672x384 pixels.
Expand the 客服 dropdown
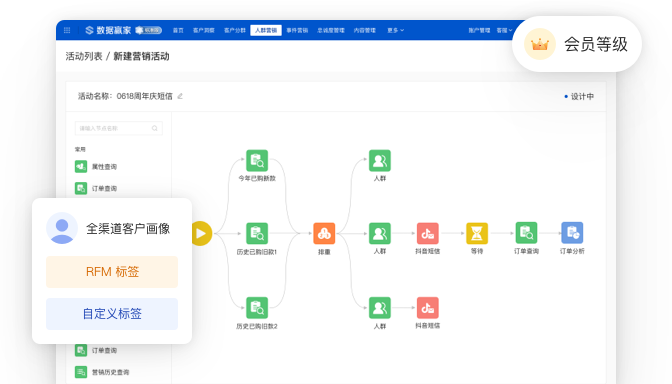(504, 30)
